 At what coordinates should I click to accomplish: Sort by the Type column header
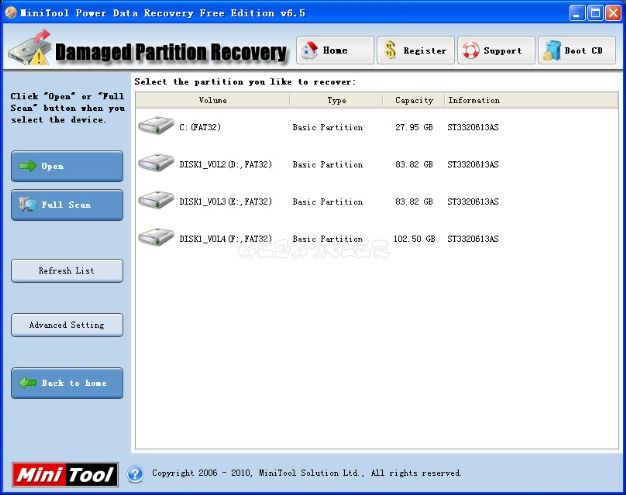(337, 100)
